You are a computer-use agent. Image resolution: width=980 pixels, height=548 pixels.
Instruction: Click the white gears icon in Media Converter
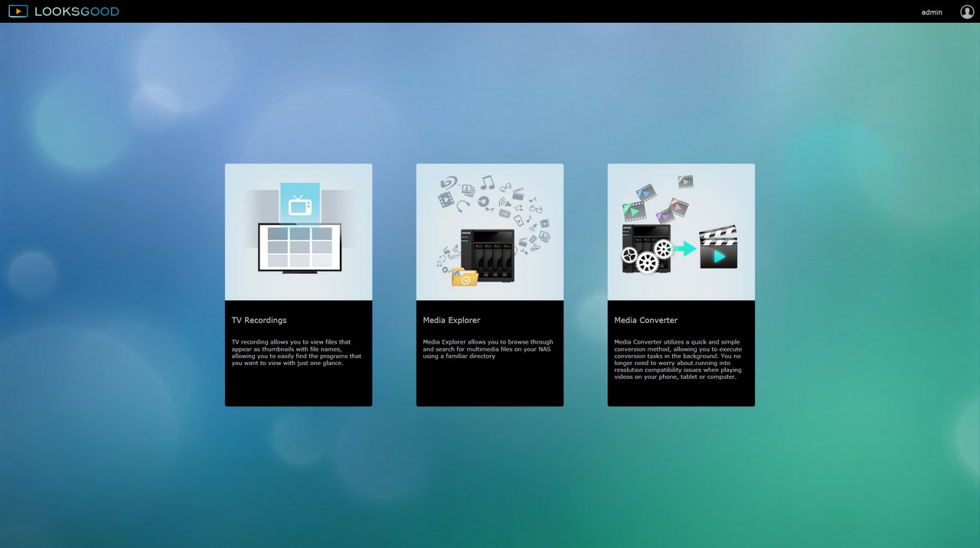click(647, 257)
